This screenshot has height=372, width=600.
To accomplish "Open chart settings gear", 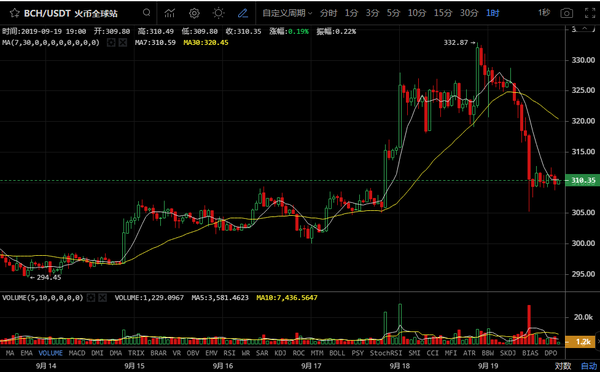I will [x=194, y=13].
